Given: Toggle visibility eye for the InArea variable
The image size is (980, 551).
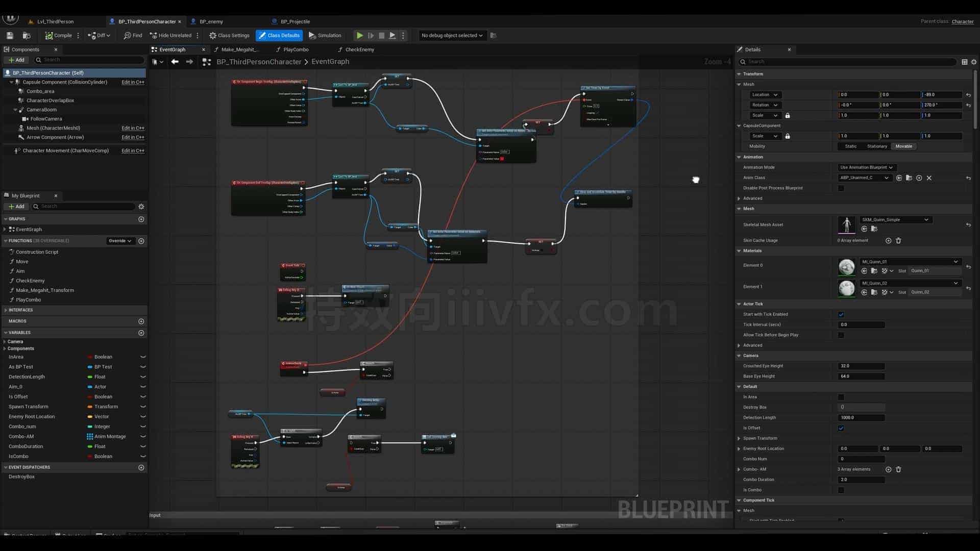Looking at the screenshot, I should point(143,357).
